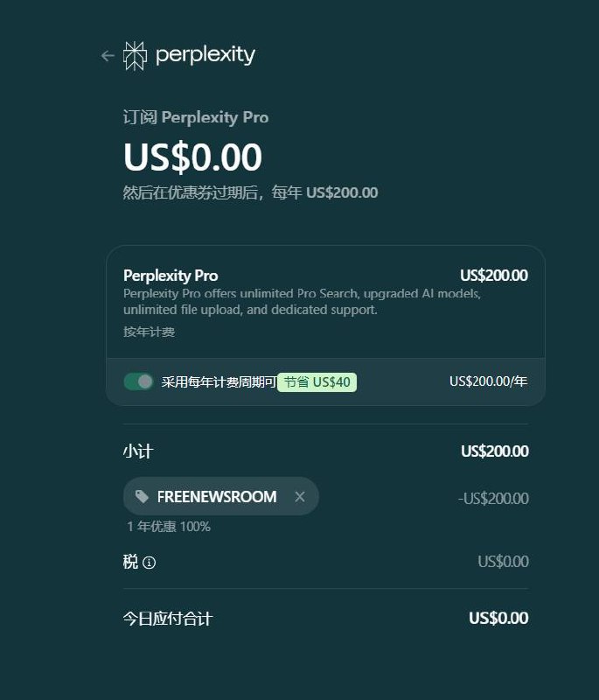Click the US$200.00/年 price text

click(x=487, y=381)
